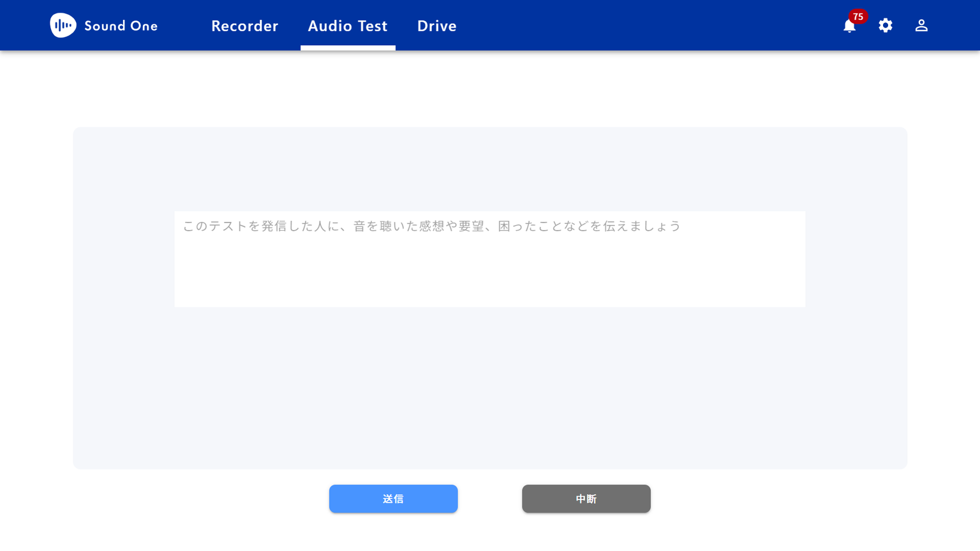
Task: Click the red 75 notification badge
Action: (x=858, y=17)
